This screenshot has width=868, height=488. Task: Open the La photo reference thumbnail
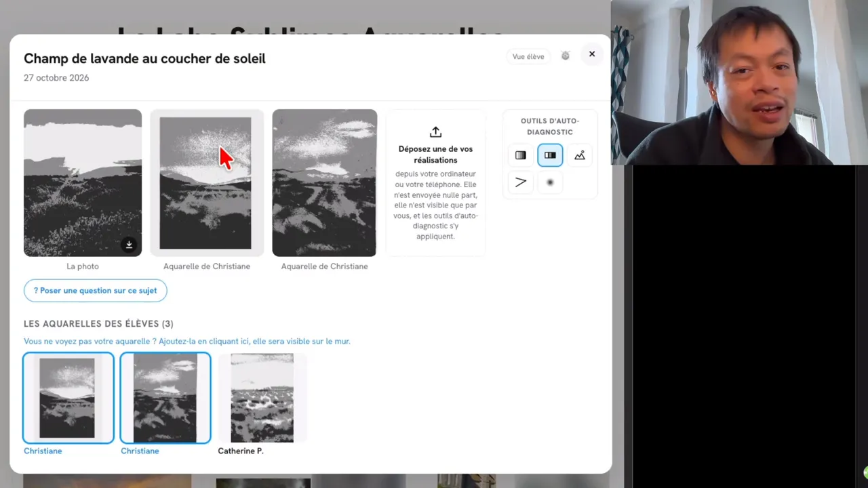point(83,183)
